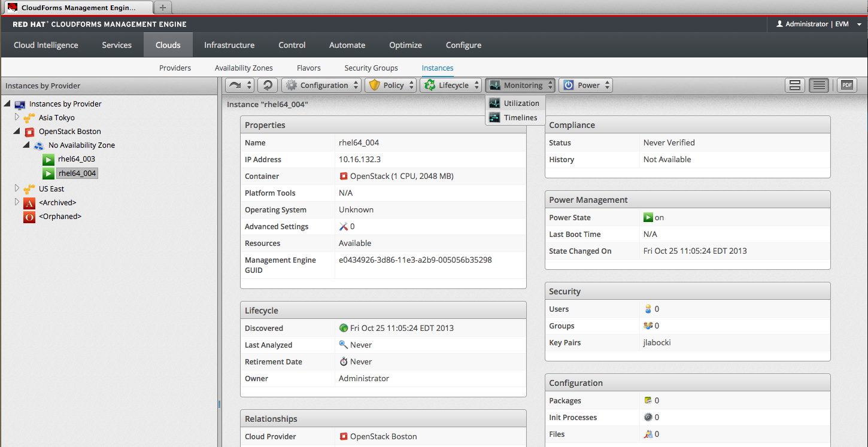Click the OpenStack Boston Cloud Provider link
Image resolution: width=868 pixels, height=447 pixels.
(383, 437)
